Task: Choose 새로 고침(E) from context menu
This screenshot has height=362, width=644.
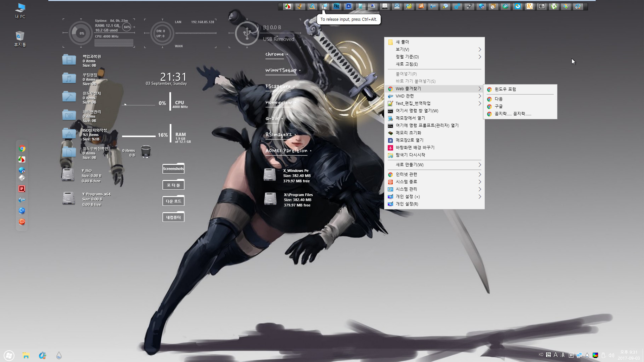Action: pyautogui.click(x=434, y=64)
